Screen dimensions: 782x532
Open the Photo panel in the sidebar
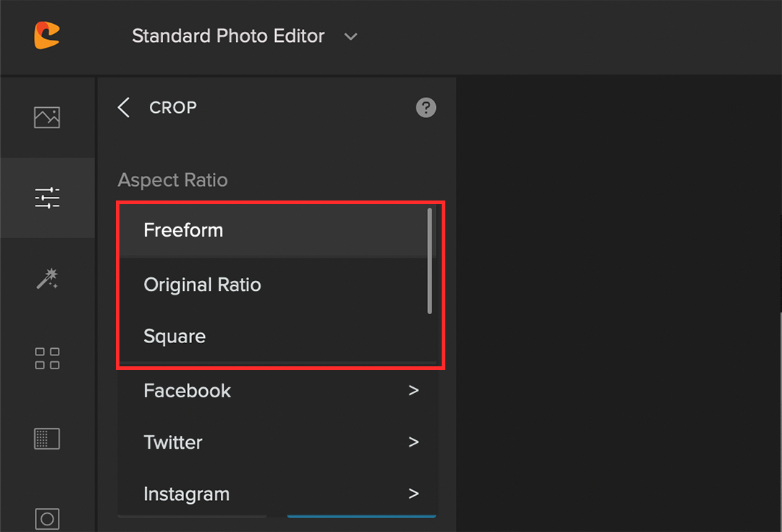point(47,117)
